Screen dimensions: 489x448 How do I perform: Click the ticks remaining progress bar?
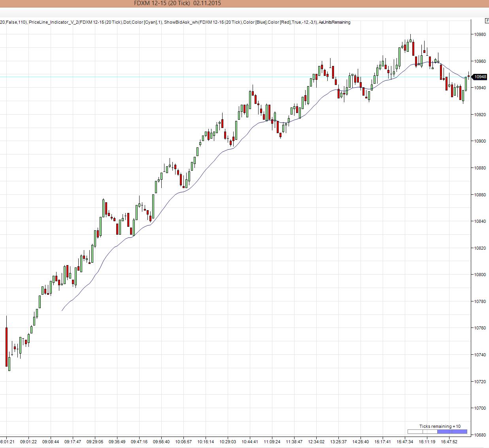point(437,432)
